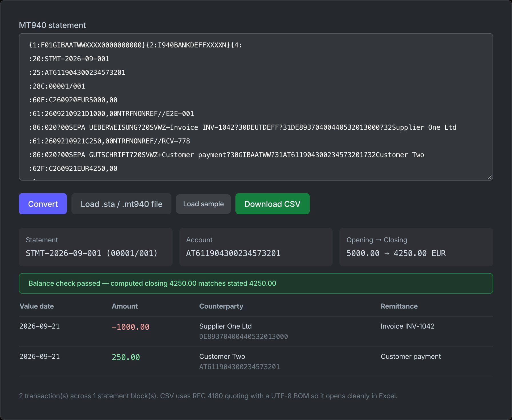Click the :86: SEPA GUTSCHRIFT line
This screenshot has height=420, width=512.
227,155
